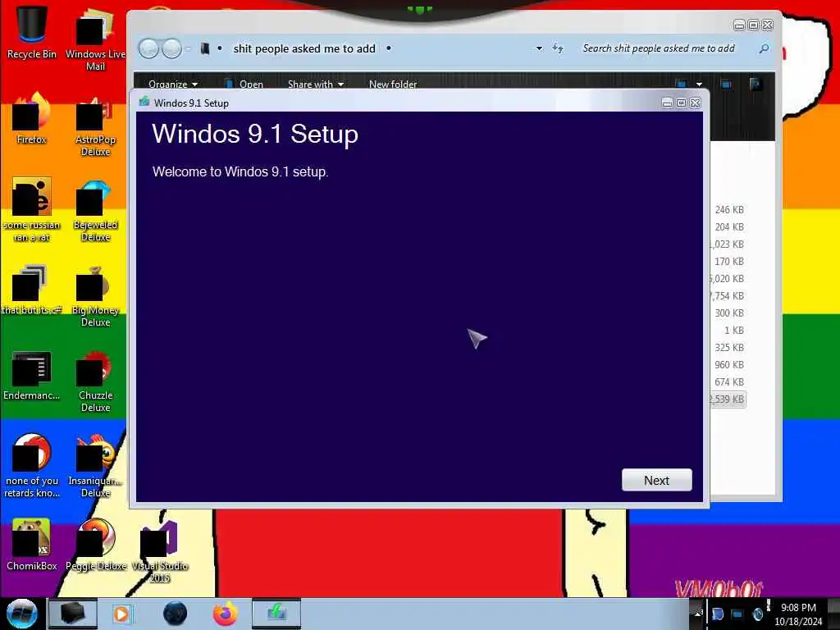The width and height of the screenshot is (840, 630).
Task: Open ChomikBox desktop shortcut
Action: point(32,545)
